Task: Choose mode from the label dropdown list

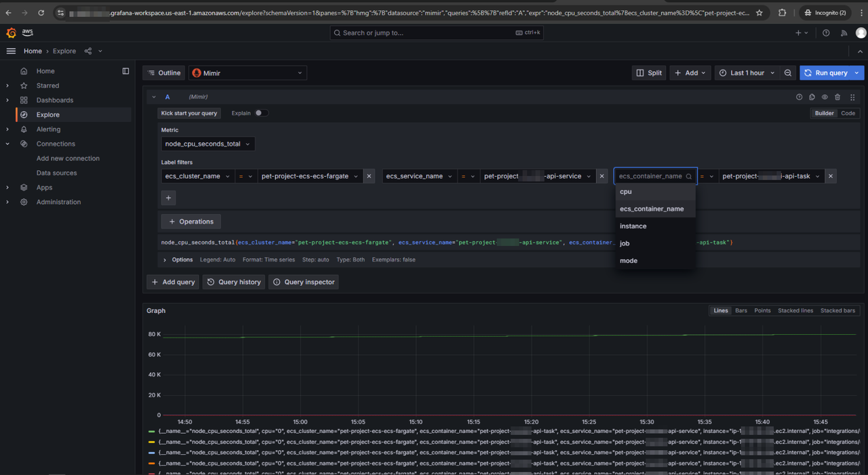Action: pos(655,261)
